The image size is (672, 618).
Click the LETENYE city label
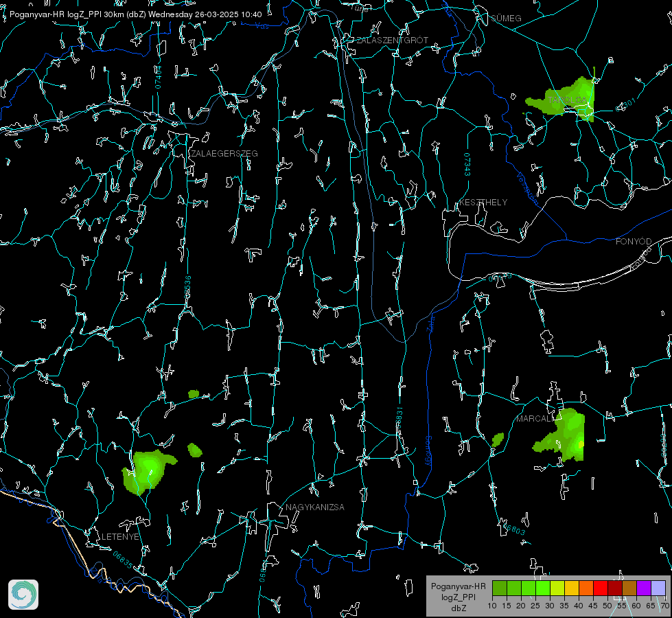click(x=120, y=536)
